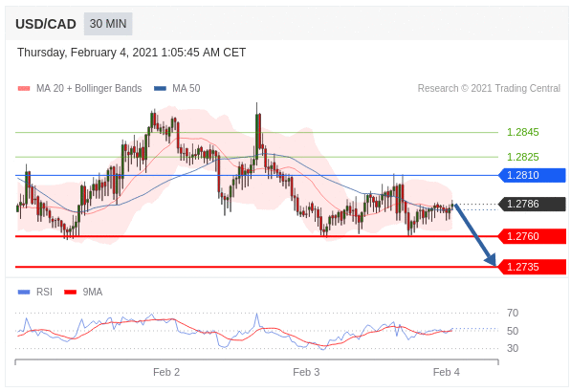Click the 1.2825 green resistance label
Screen dimensions: 571x392
(x=522, y=157)
